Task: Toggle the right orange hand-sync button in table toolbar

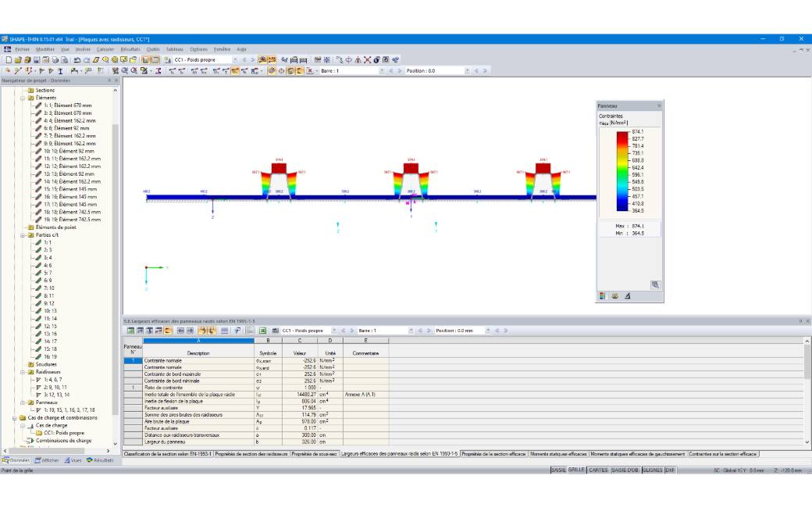Action: tap(212, 330)
